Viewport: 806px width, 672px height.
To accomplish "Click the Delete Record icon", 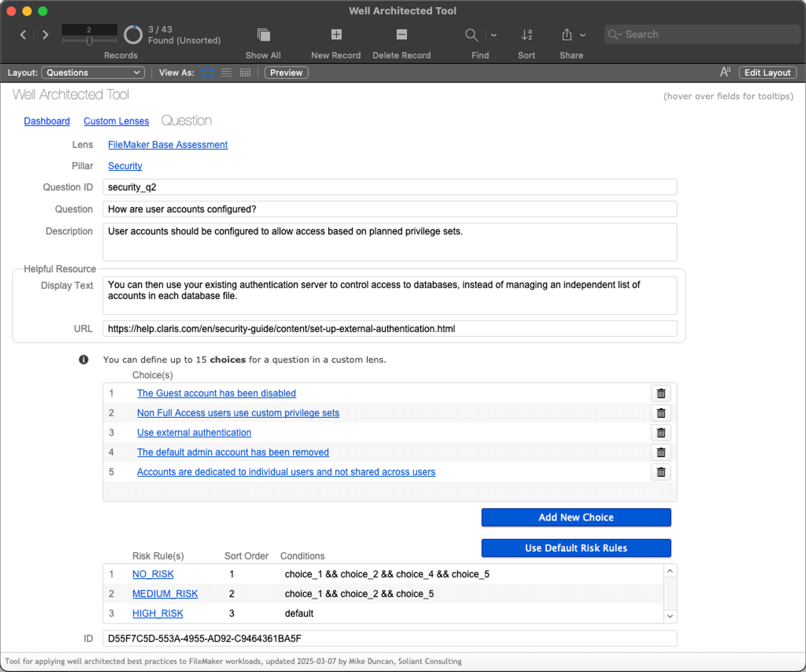I will (x=402, y=35).
